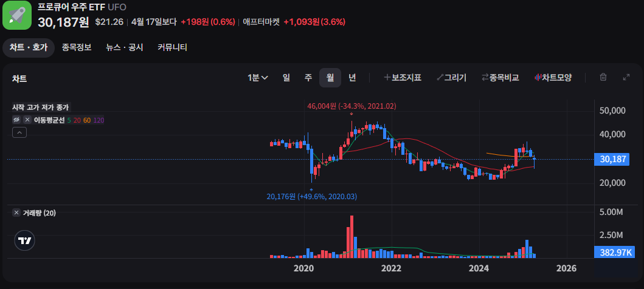
Task: Click the 20,176원 low price annotation
Action: tap(312, 197)
